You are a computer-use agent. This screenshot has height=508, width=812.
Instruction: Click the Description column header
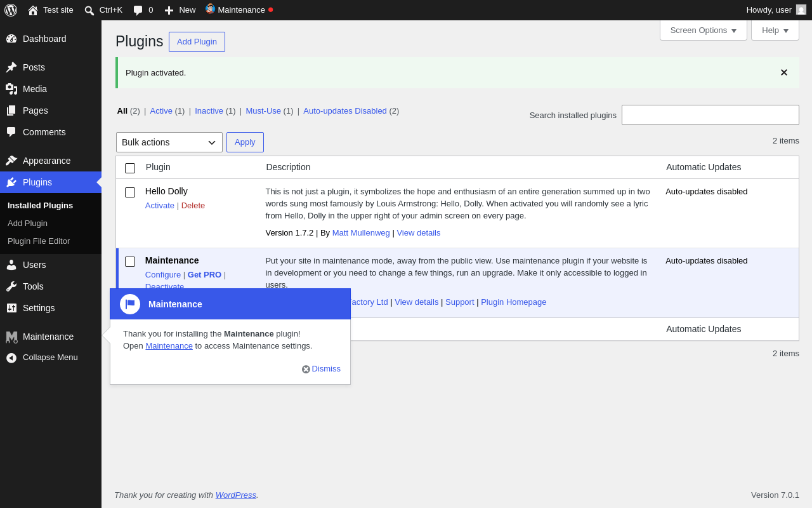coord(288,167)
